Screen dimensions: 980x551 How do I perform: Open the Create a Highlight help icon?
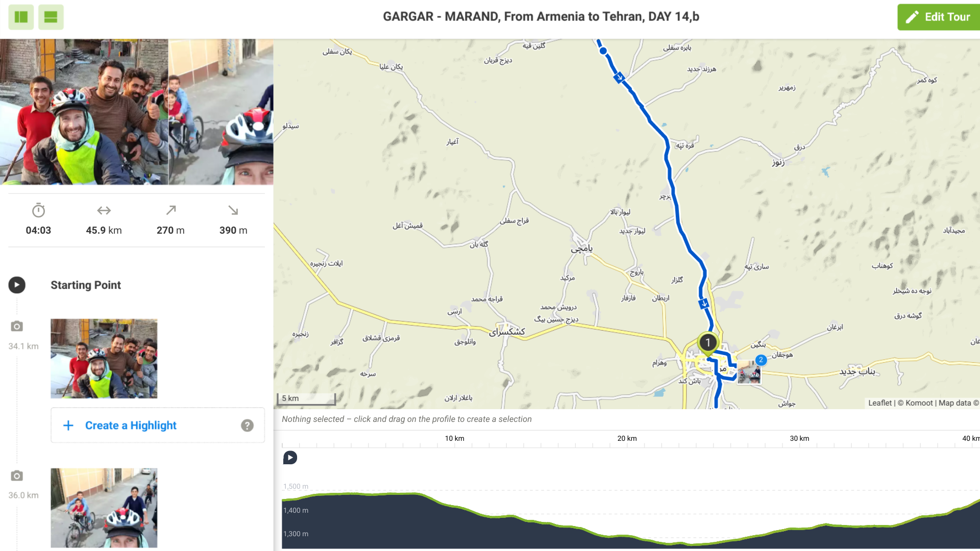pyautogui.click(x=247, y=425)
